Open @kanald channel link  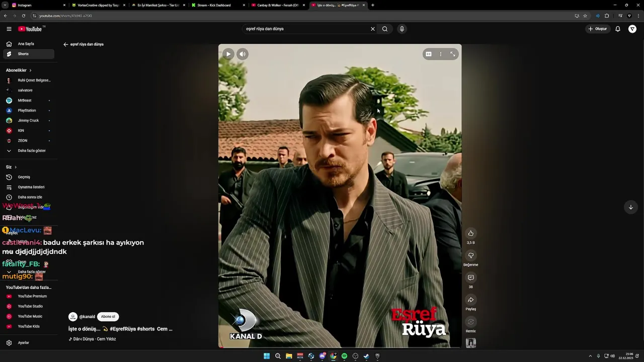(x=87, y=317)
